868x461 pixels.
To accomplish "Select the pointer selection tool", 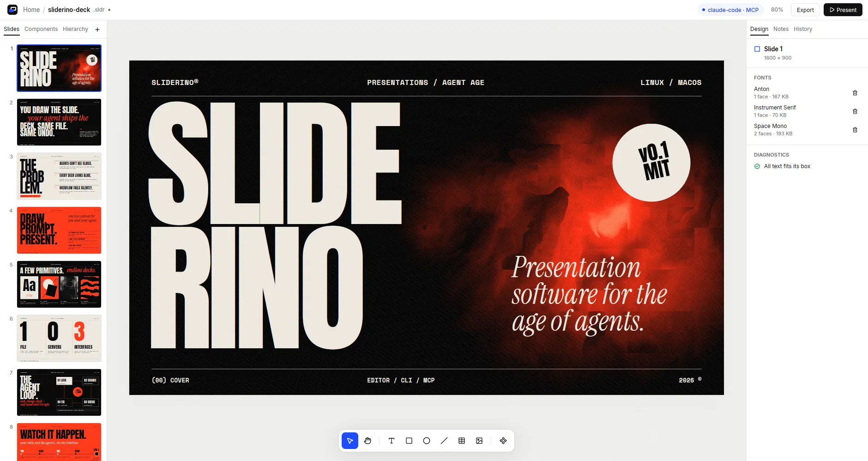I will pyautogui.click(x=350, y=441).
